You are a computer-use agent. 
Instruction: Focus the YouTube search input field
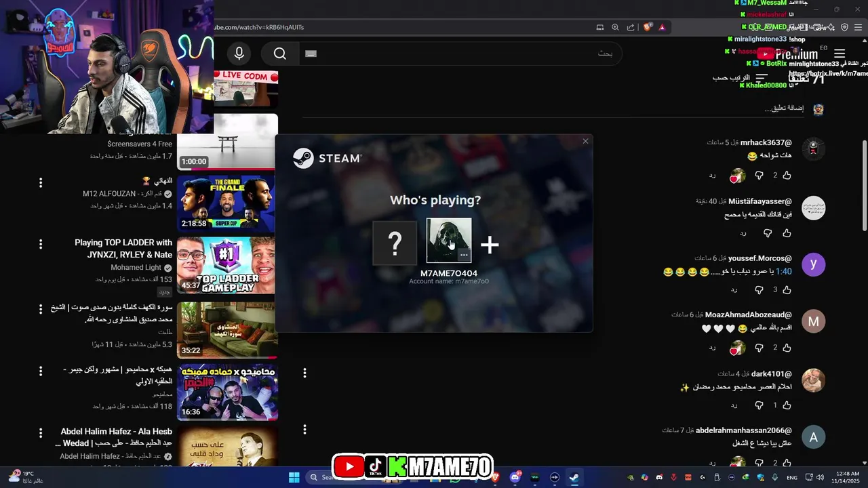461,54
